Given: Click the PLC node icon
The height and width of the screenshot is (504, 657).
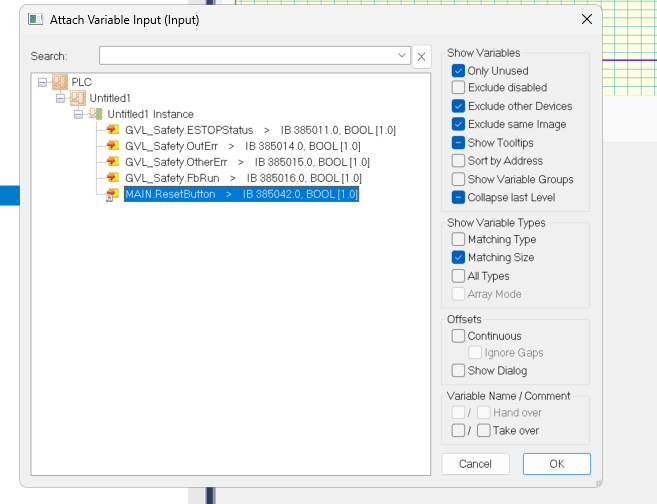Looking at the screenshot, I should 59,82.
